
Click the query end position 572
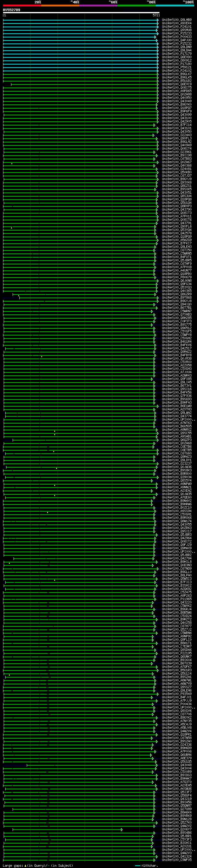[155, 15]
